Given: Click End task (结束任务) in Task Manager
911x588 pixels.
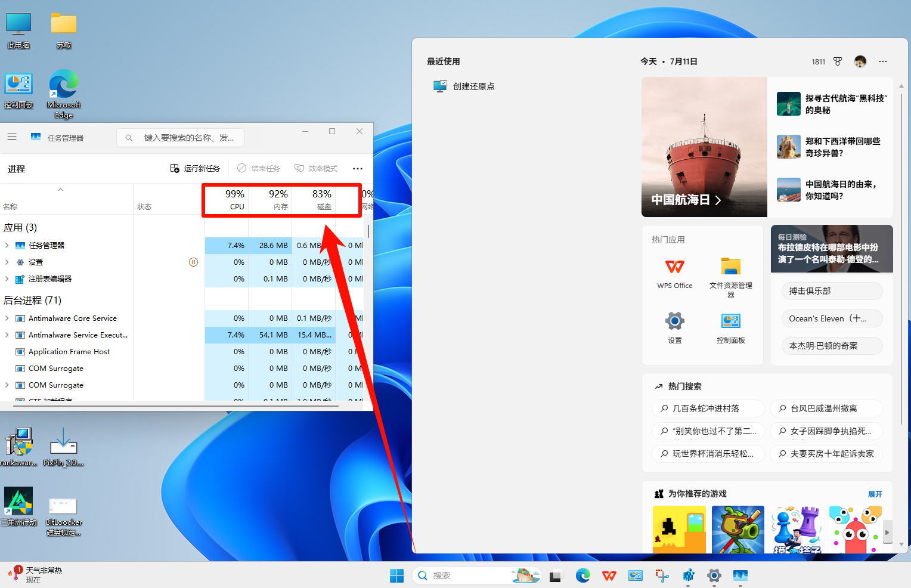Looking at the screenshot, I should tap(259, 169).
